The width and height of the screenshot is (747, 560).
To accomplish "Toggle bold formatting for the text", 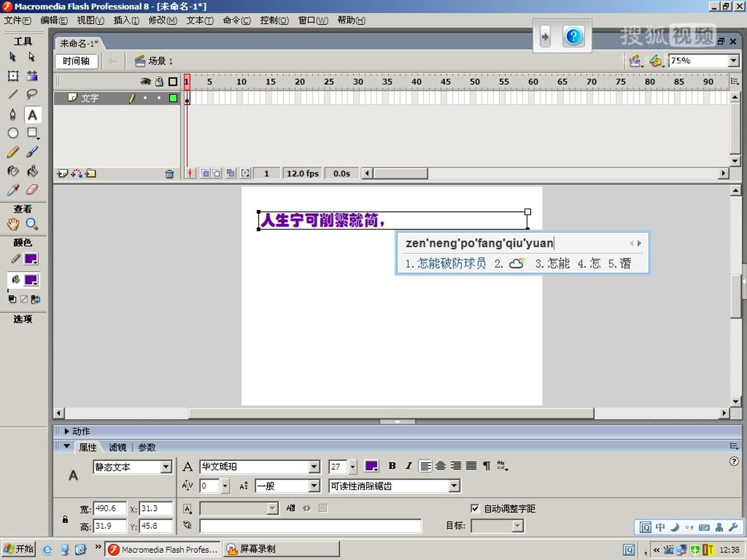I will [x=392, y=466].
